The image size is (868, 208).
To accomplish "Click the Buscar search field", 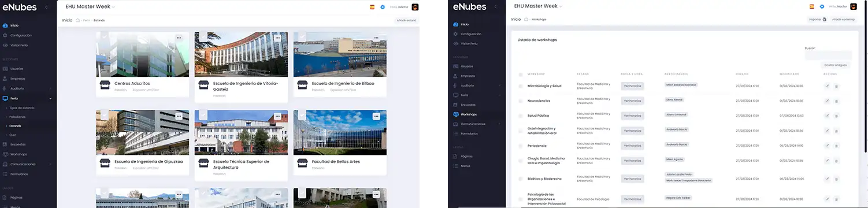I will point(828,55).
